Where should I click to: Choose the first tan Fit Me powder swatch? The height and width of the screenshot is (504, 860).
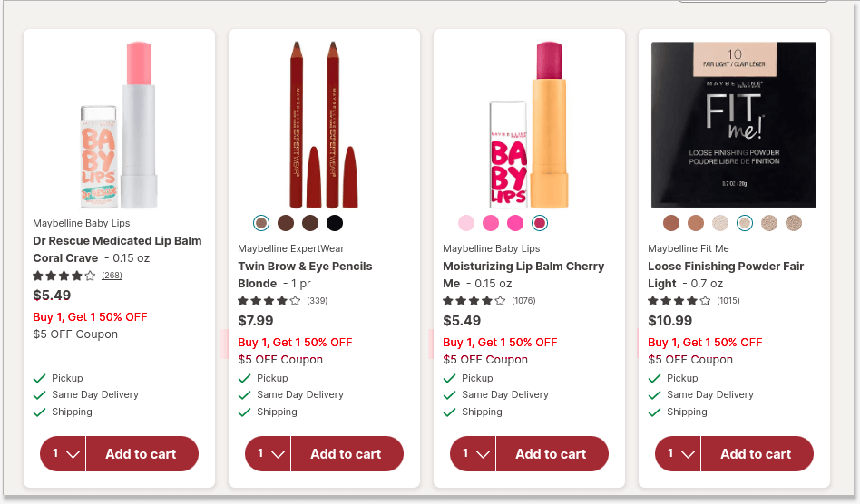671,223
